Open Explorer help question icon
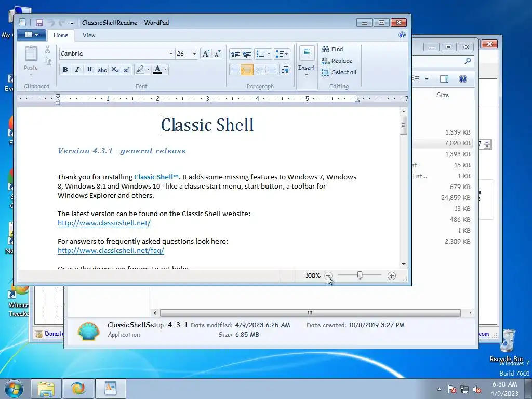 click(x=463, y=79)
